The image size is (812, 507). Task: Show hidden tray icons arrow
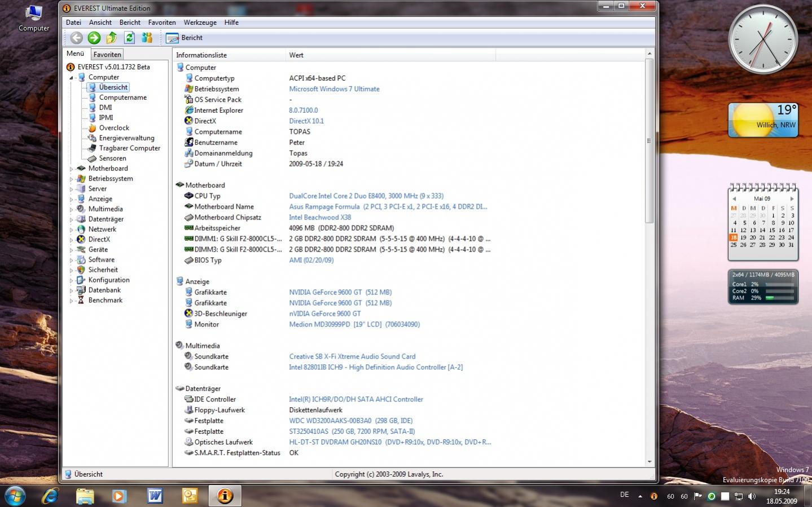tap(640, 496)
